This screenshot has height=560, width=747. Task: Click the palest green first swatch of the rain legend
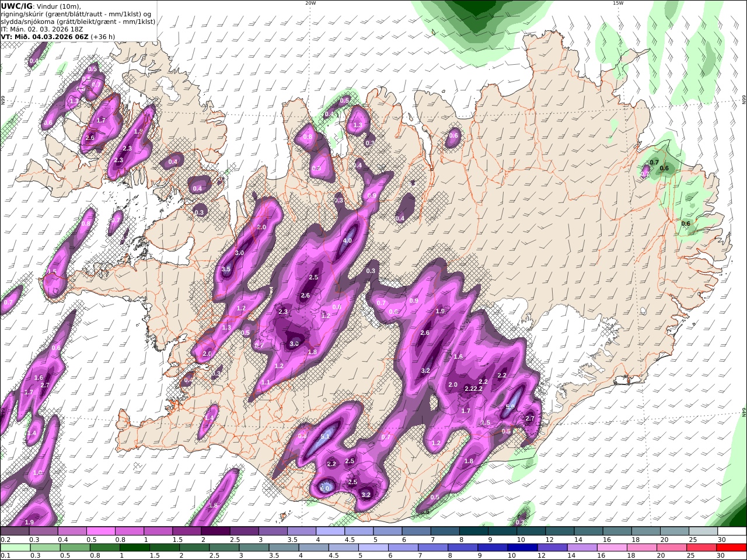click(14, 548)
